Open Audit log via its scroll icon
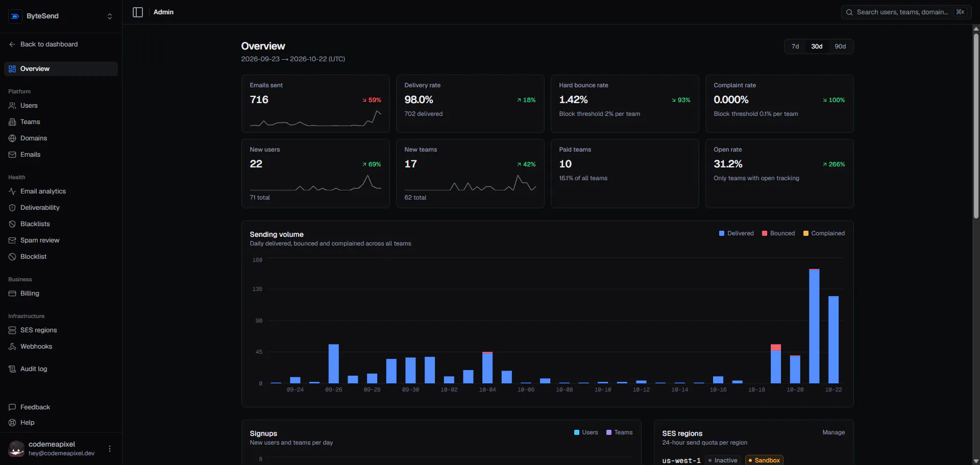Image resolution: width=980 pixels, height=465 pixels. pyautogui.click(x=12, y=369)
